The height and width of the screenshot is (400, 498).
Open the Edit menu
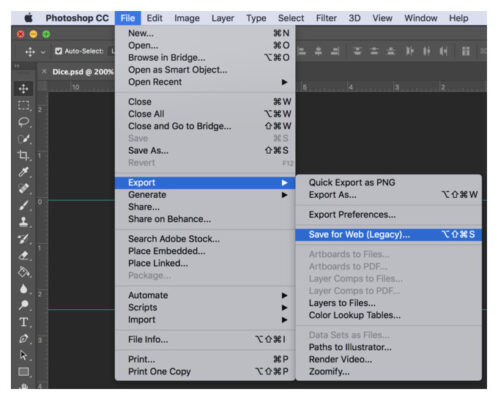[154, 18]
